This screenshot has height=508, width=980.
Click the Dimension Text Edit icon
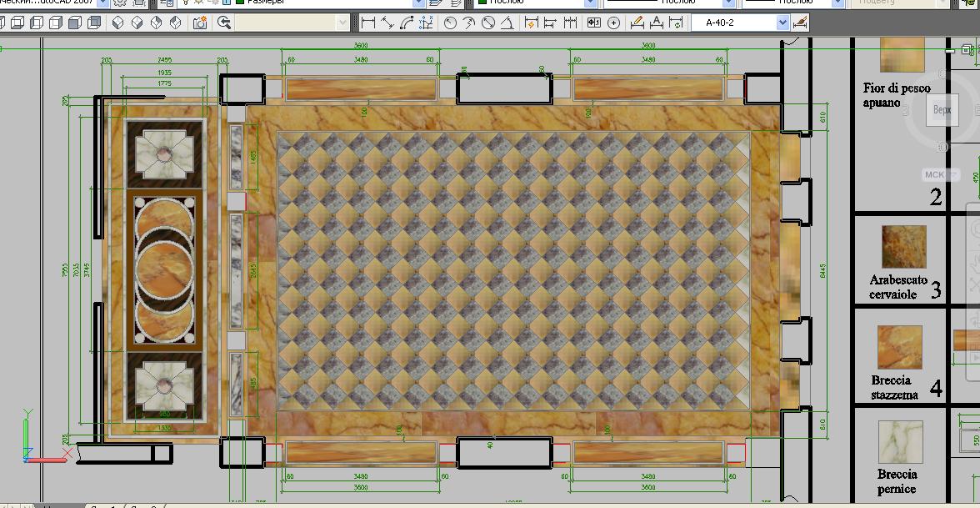(657, 23)
